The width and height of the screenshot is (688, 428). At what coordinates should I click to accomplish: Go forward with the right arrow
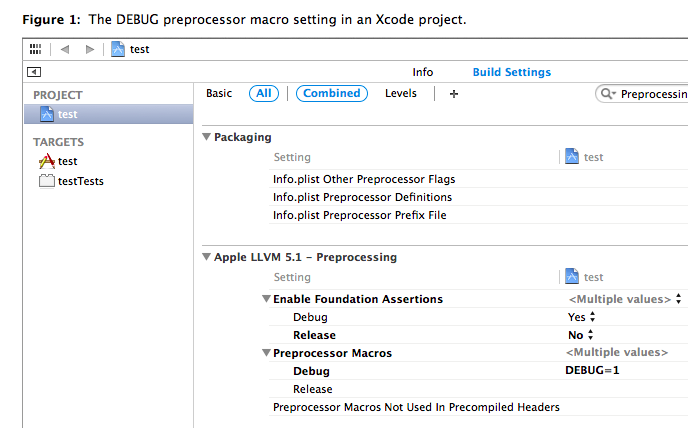click(x=90, y=49)
